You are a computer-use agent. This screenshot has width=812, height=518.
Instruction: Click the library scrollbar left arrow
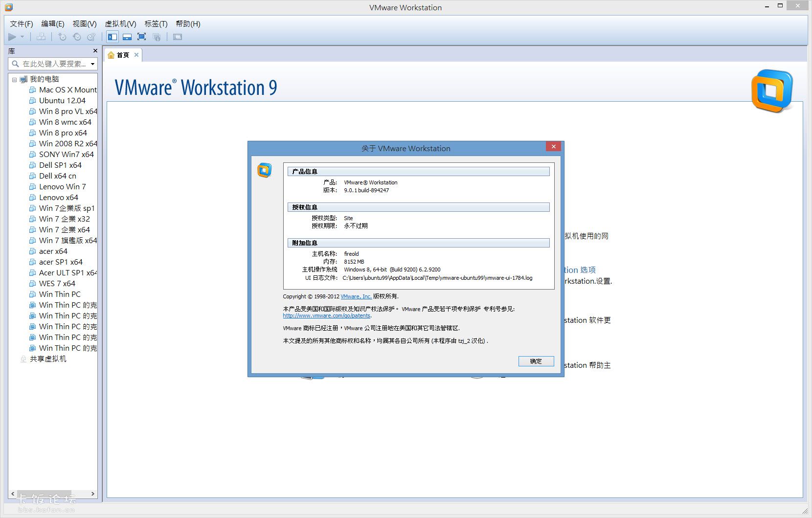point(13,494)
